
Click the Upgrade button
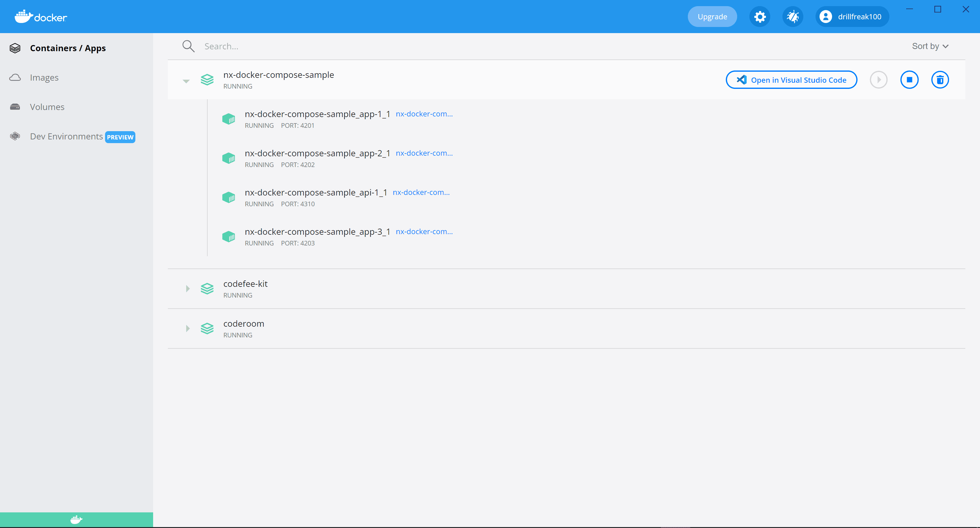[x=712, y=16]
